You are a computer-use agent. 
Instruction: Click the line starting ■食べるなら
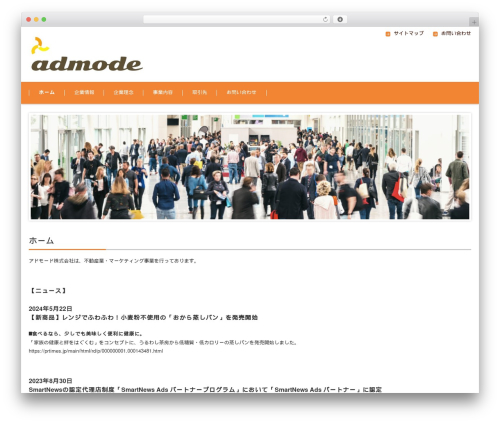[86, 334]
